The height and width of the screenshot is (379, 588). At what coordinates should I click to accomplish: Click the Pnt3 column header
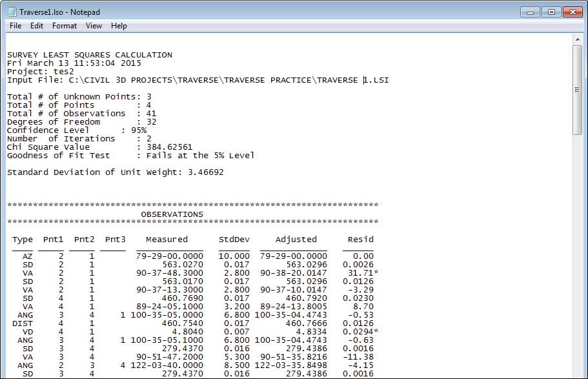tap(115, 240)
